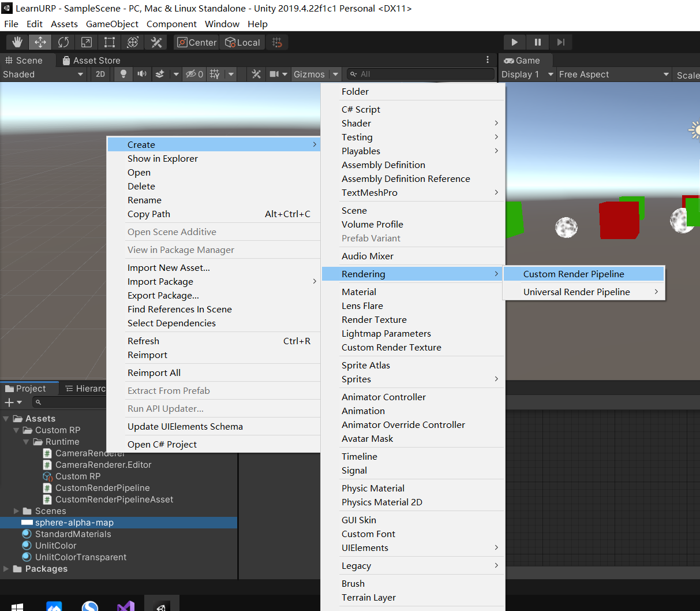The width and height of the screenshot is (700, 611).
Task: Toggle scene view lighting
Action: [x=122, y=74]
